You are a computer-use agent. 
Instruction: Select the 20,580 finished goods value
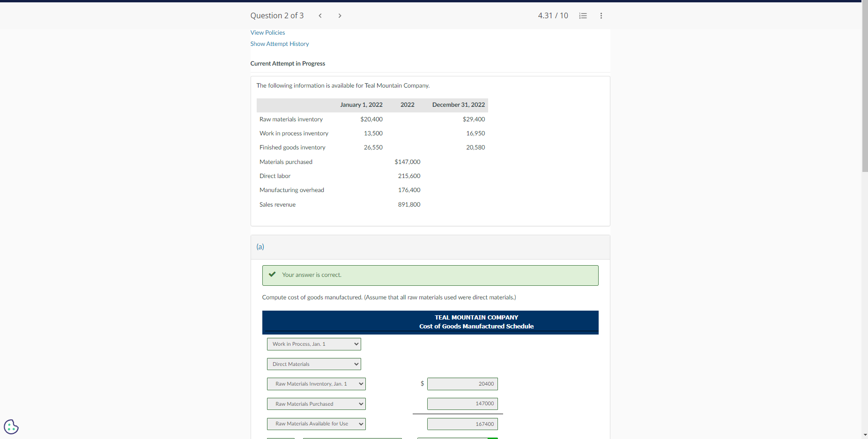[475, 147]
